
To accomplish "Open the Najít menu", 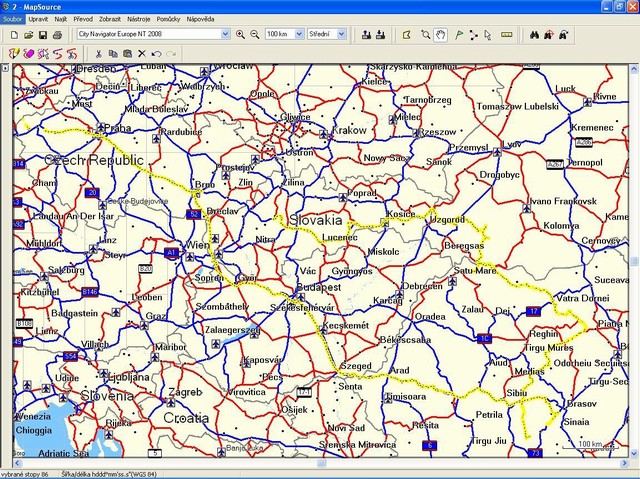I will pos(60,19).
